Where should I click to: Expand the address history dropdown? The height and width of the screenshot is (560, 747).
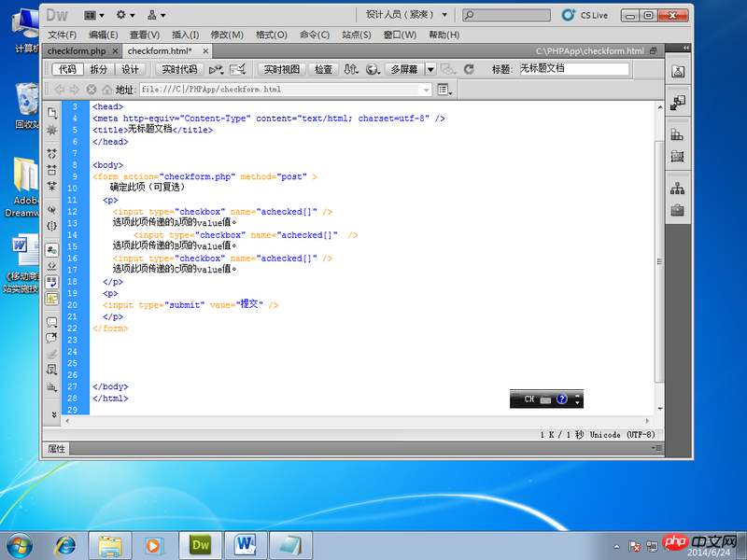[x=426, y=90]
